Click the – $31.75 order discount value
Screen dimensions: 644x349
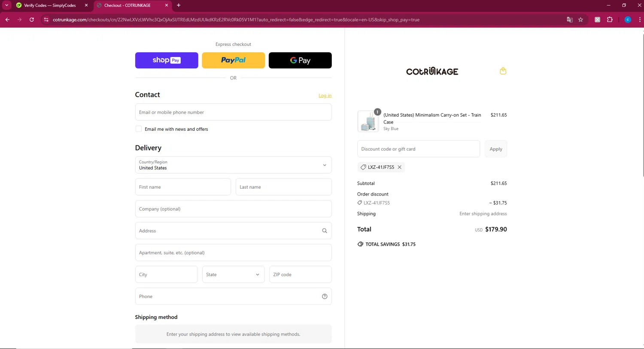498,203
